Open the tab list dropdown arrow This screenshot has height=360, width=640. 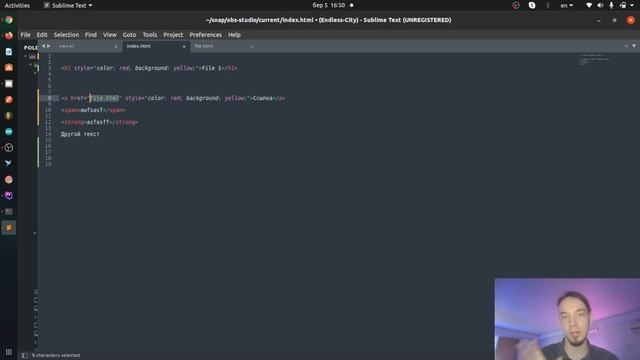click(x=634, y=46)
